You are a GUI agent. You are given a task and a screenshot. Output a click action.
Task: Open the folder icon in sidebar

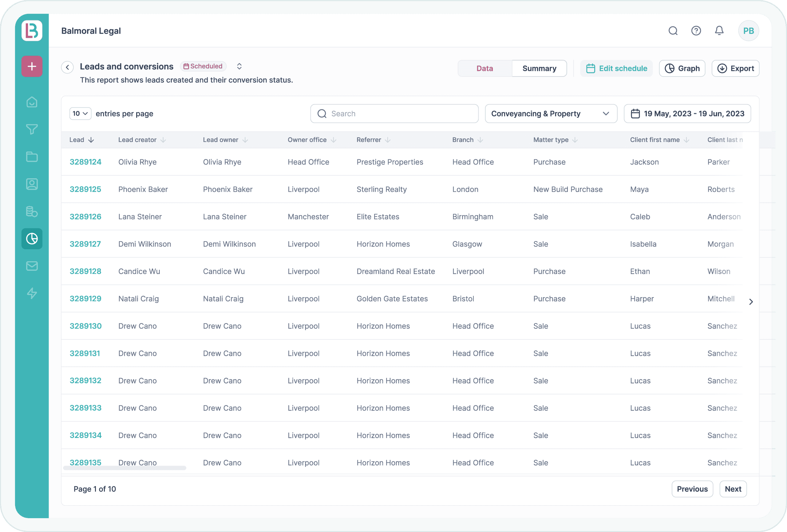click(31, 156)
